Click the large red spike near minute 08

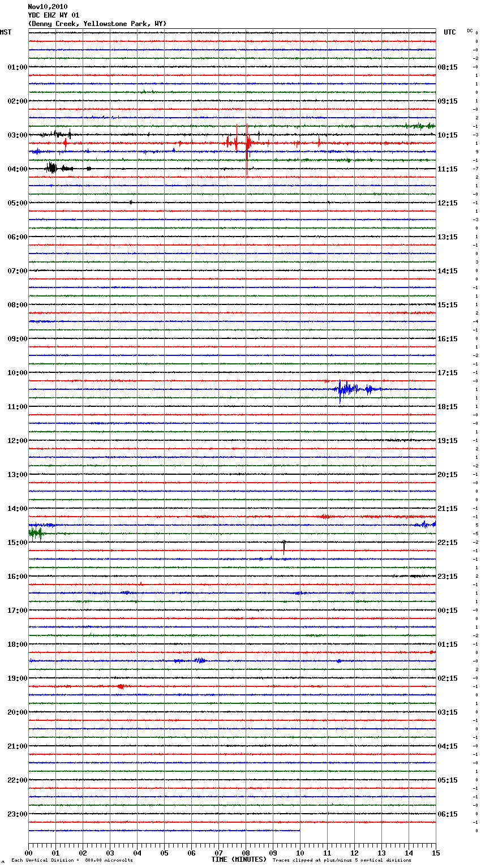tap(247, 143)
